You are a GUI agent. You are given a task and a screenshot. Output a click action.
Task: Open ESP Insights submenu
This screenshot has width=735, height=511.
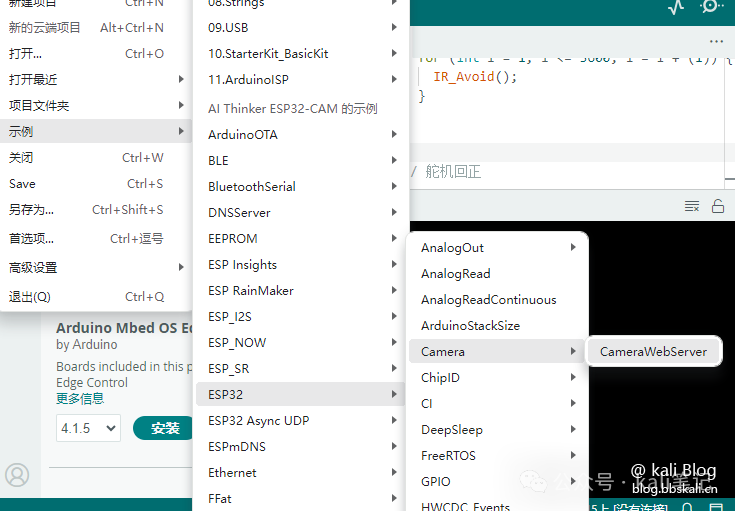pyautogui.click(x=301, y=264)
